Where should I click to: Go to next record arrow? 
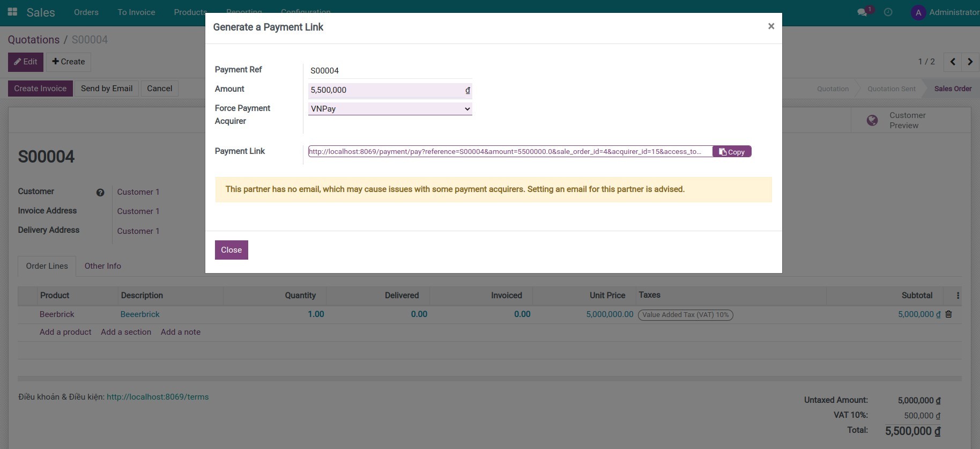pyautogui.click(x=970, y=62)
